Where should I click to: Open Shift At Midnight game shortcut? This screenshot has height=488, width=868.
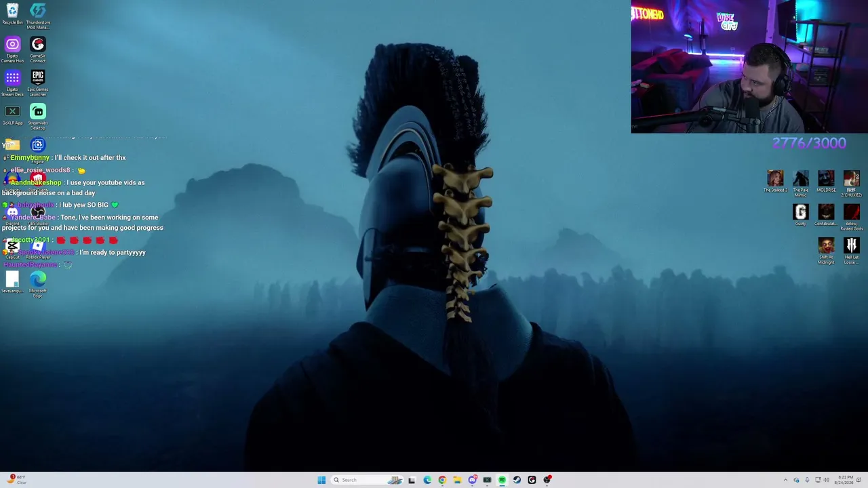point(826,251)
